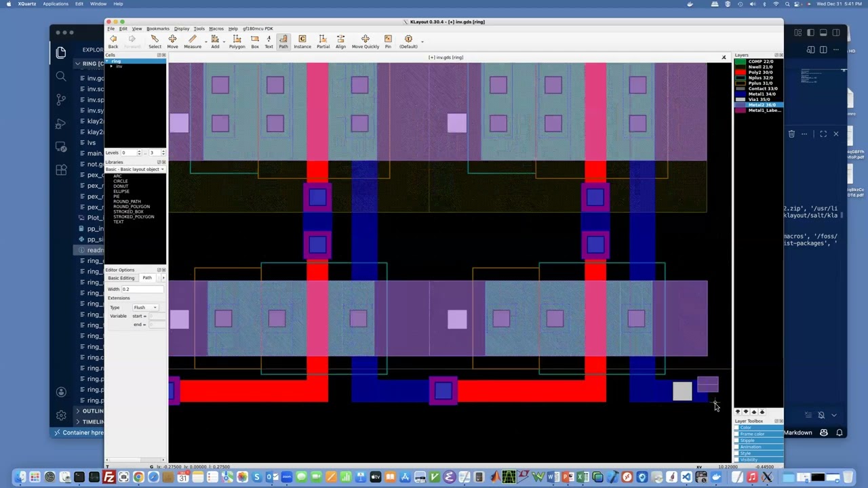Open Source Control in the VS Code sidebar
This screenshot has width=868, height=488.
61,100
